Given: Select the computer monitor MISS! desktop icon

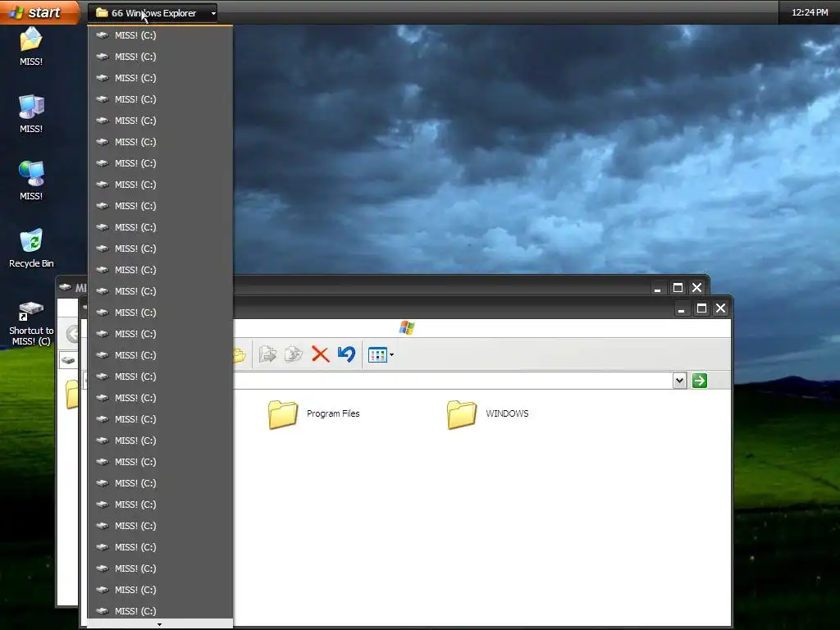Looking at the screenshot, I should [x=31, y=113].
